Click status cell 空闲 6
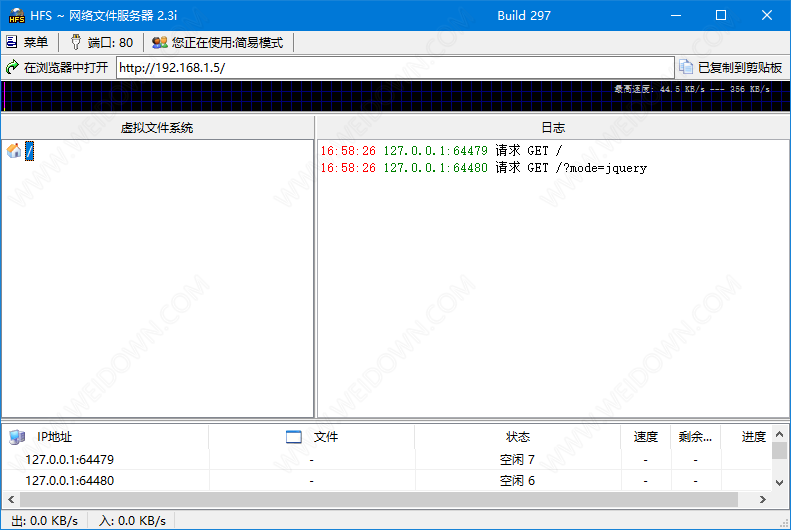This screenshot has height=530, width=791. (517, 481)
